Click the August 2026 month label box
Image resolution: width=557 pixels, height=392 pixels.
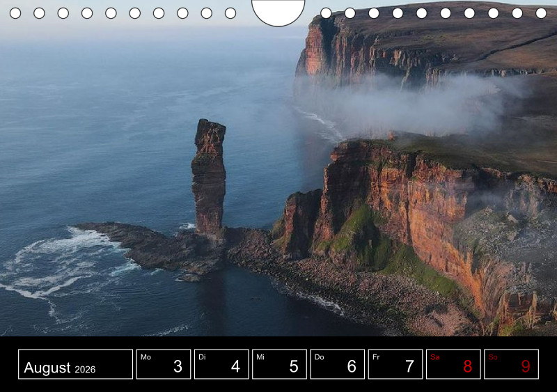coord(75,364)
